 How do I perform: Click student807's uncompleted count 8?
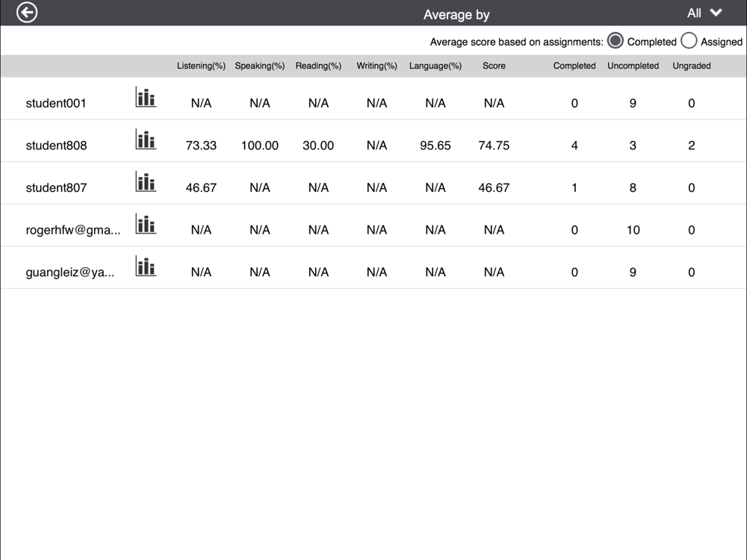point(633,187)
